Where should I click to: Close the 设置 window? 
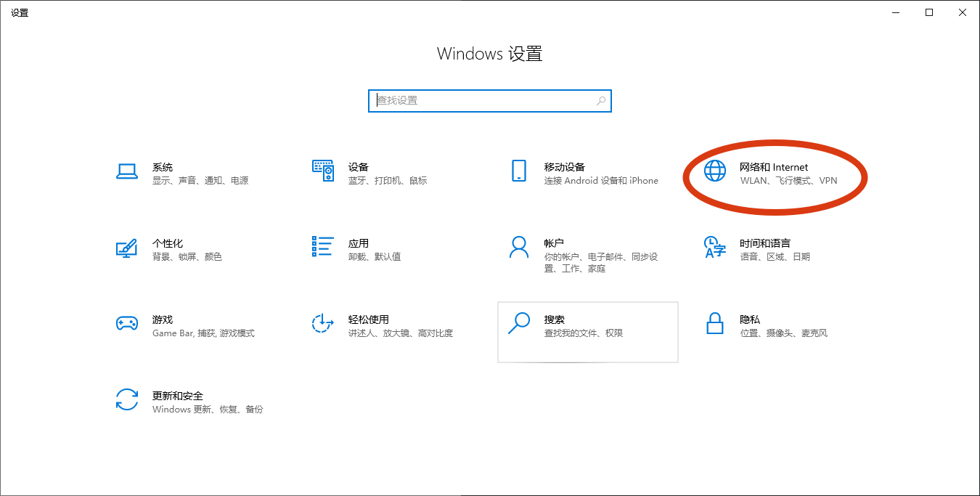coord(962,12)
